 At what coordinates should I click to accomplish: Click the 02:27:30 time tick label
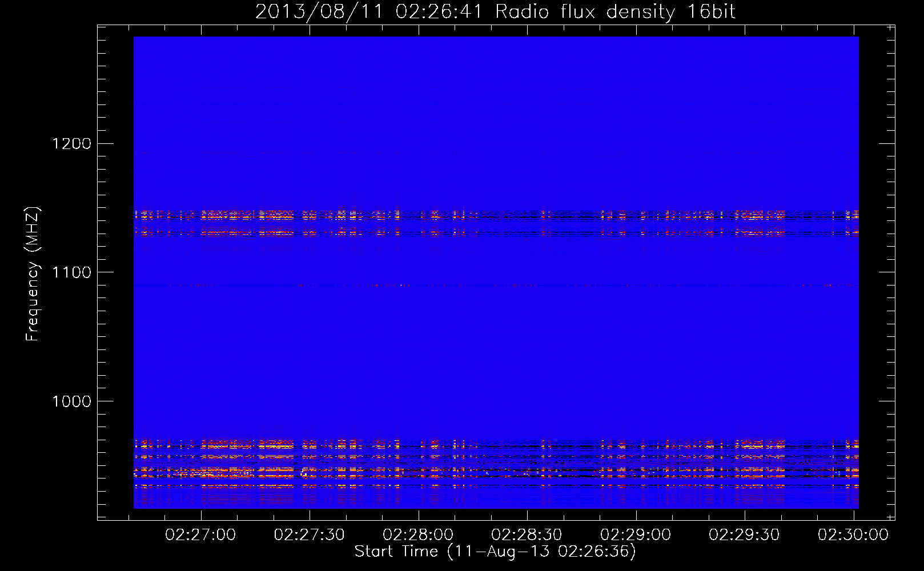tap(310, 535)
